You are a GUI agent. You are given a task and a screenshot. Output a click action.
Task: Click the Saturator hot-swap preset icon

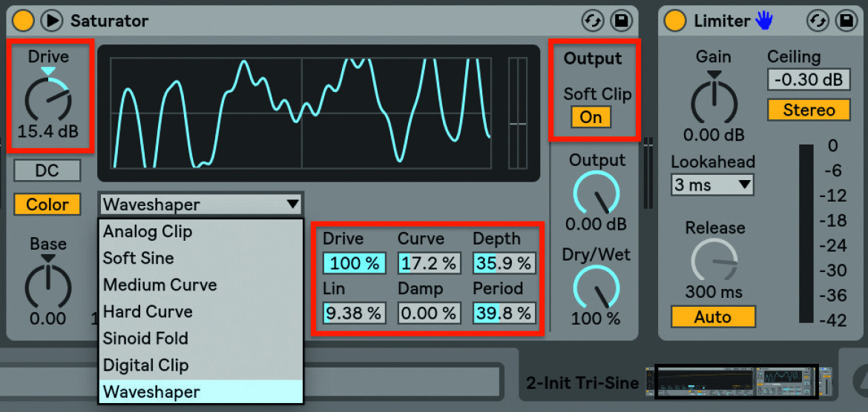pos(593,21)
